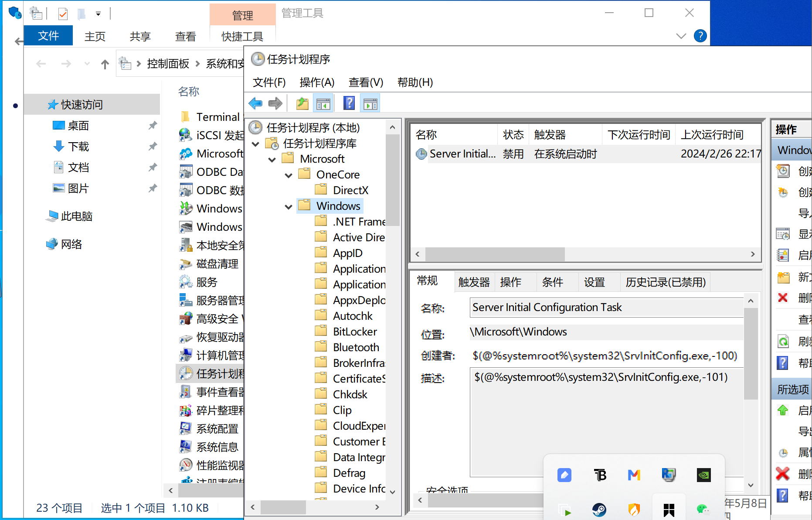Open the colorful M icon in the tray popup

click(634, 475)
